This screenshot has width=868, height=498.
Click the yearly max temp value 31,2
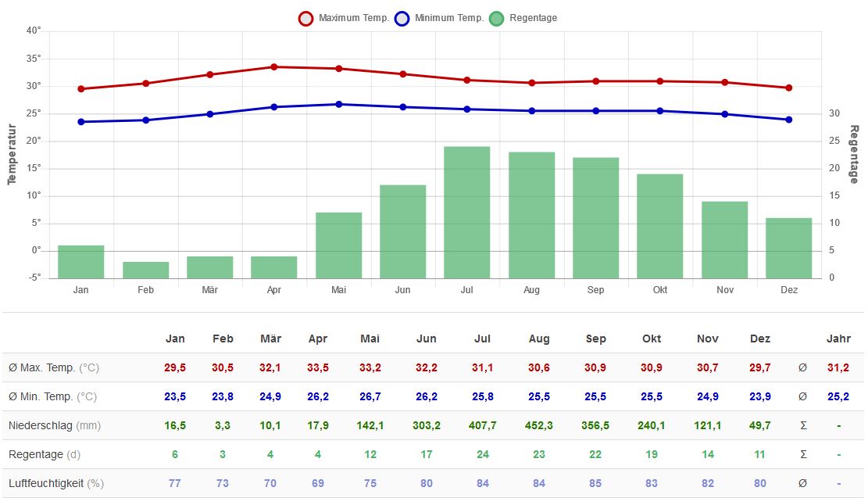(x=838, y=367)
